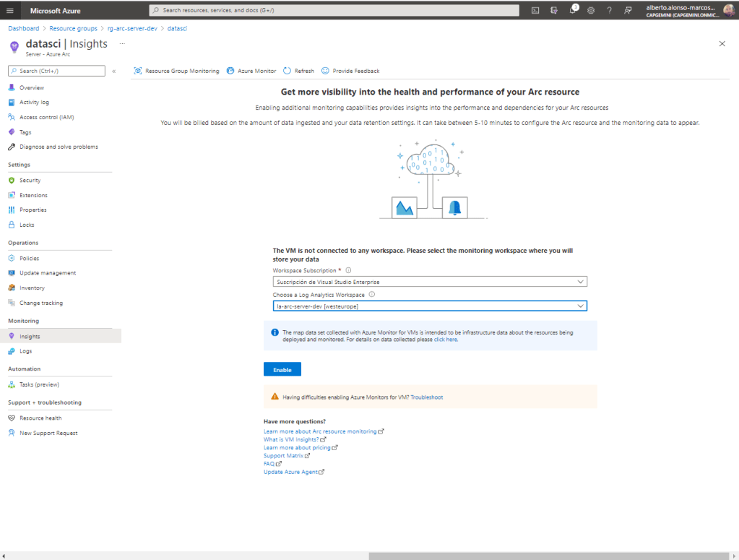Open the notifications bell icon

[x=573, y=10]
